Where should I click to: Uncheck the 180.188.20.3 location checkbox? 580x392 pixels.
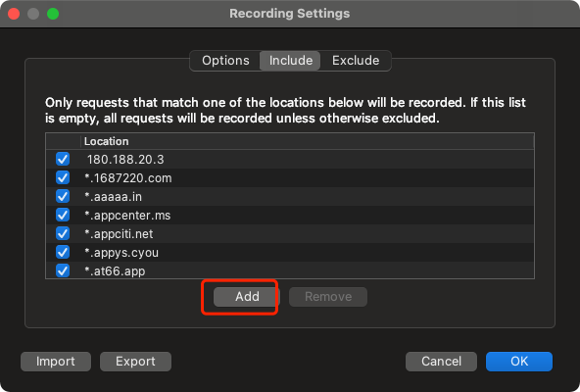[x=63, y=159]
